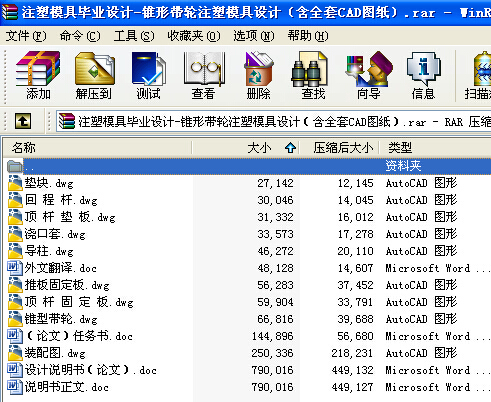Click the 装配图.dwg file icon
This screenshot has width=491, height=402.
click(15, 353)
